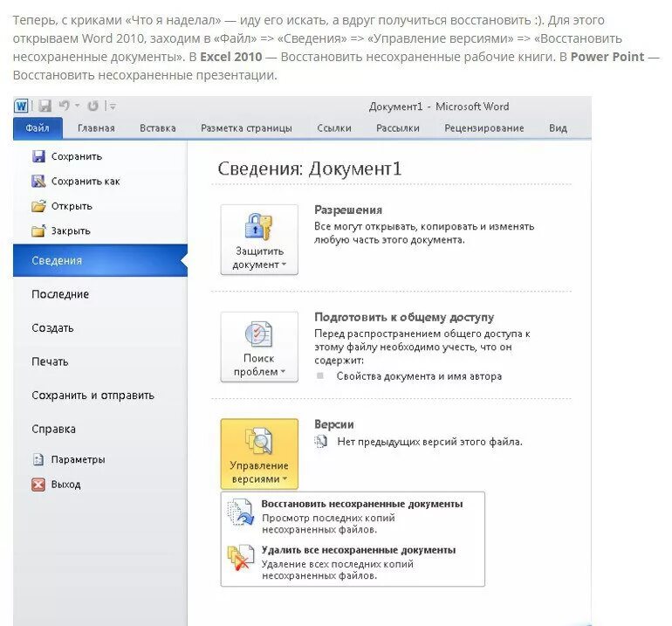This screenshot has height=626, width=672.
Task: Open the Справка section
Action: [53, 430]
